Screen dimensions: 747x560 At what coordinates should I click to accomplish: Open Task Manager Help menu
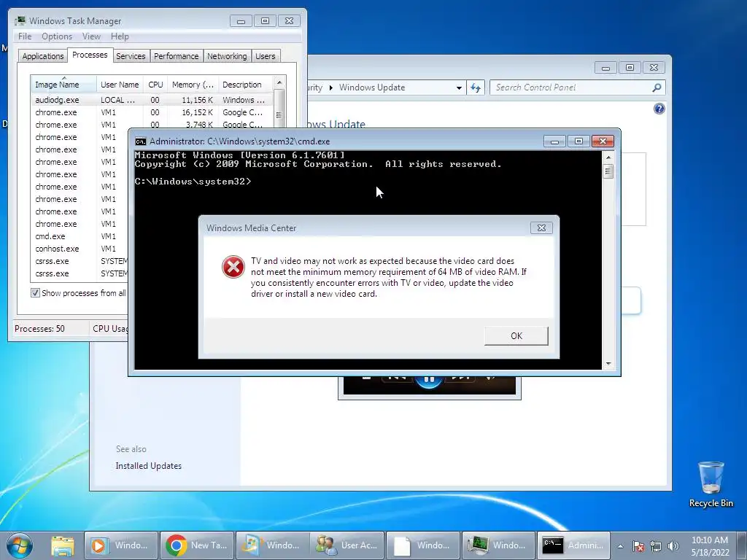[x=120, y=36]
